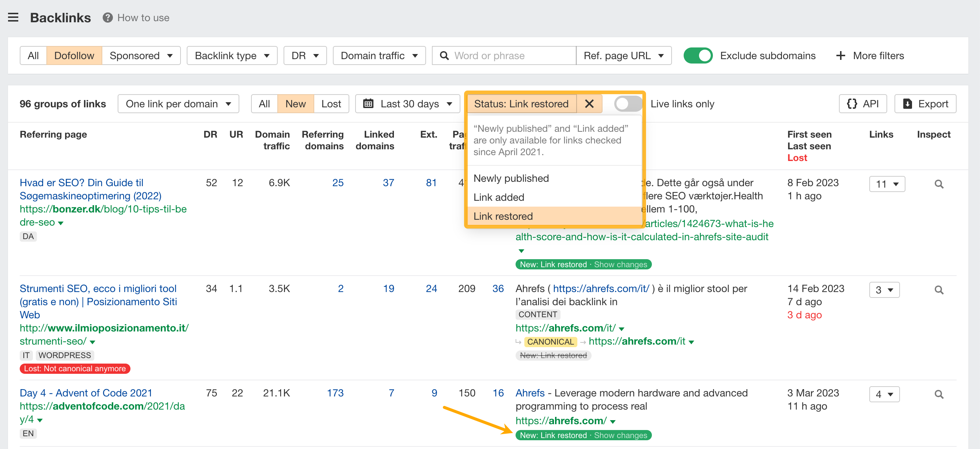This screenshot has height=449, width=980.
Task: Open the Sponsored dropdown
Action: (x=141, y=56)
